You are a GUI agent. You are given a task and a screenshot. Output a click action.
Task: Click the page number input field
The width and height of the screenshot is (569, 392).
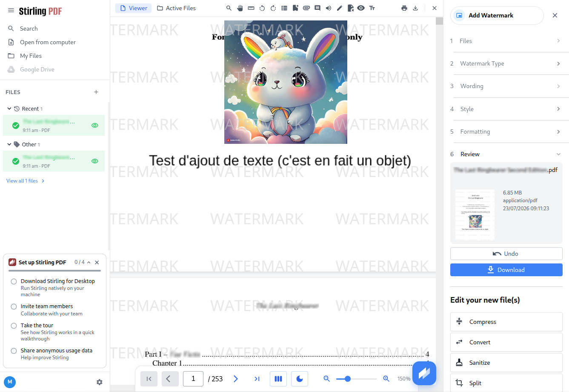(x=193, y=379)
